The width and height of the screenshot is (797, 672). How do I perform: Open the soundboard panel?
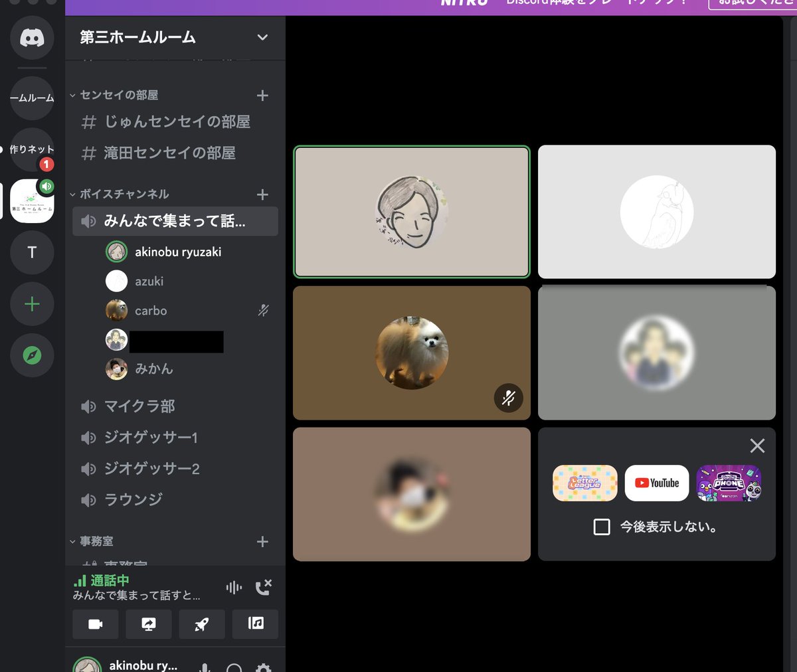(x=254, y=624)
